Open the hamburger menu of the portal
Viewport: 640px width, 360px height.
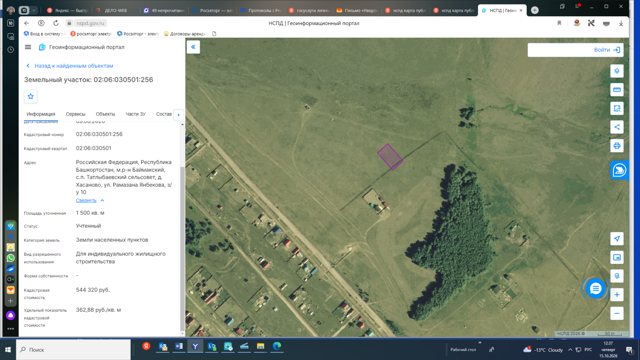coord(28,47)
